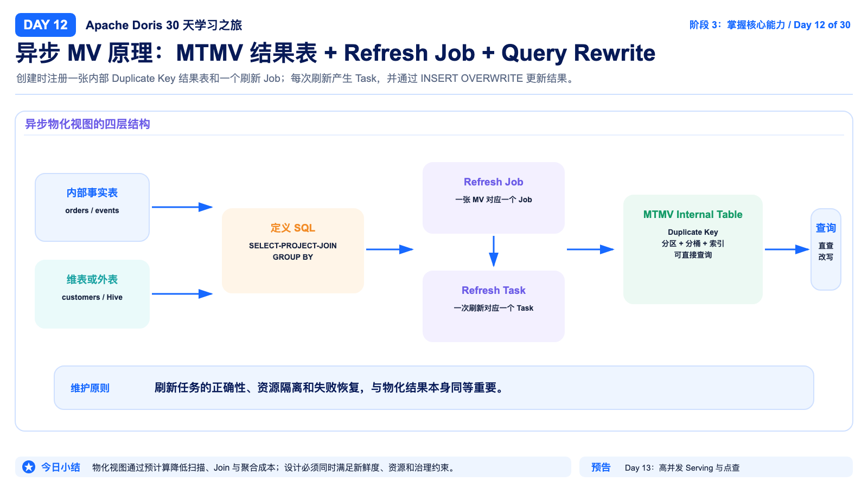
Task: Select the 内部事实表 orders / events box
Action: [92, 207]
